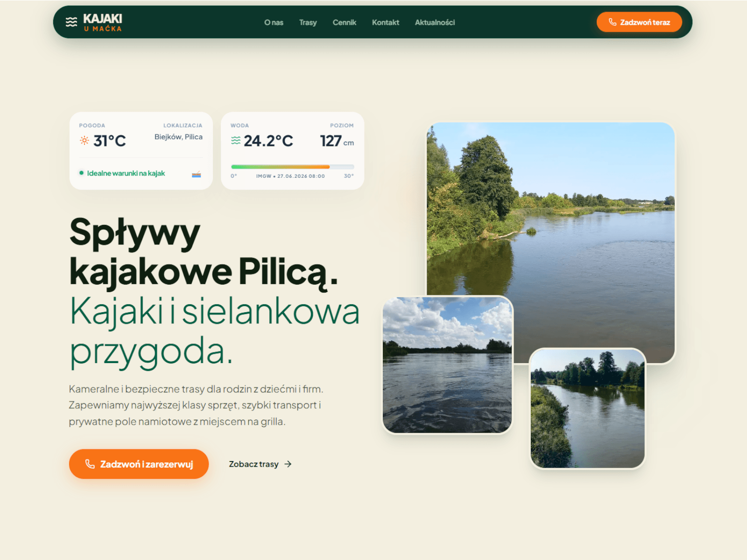Click the WODA label
This screenshot has width=747, height=560.
tap(240, 126)
